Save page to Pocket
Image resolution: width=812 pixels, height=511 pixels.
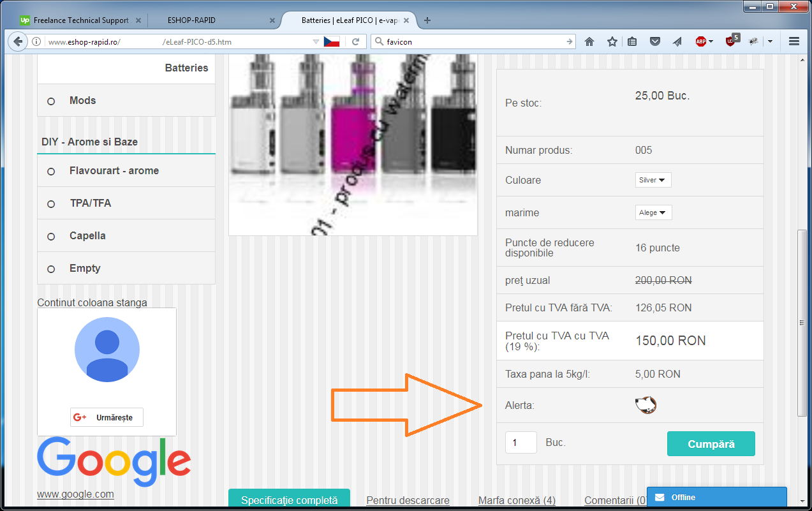654,41
